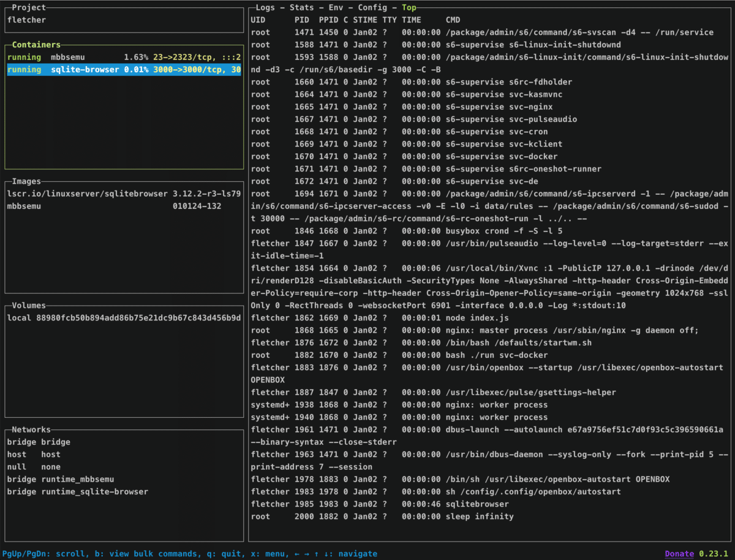Focus the Project panel title
Screen dimensions: 735x560
tap(29, 7)
